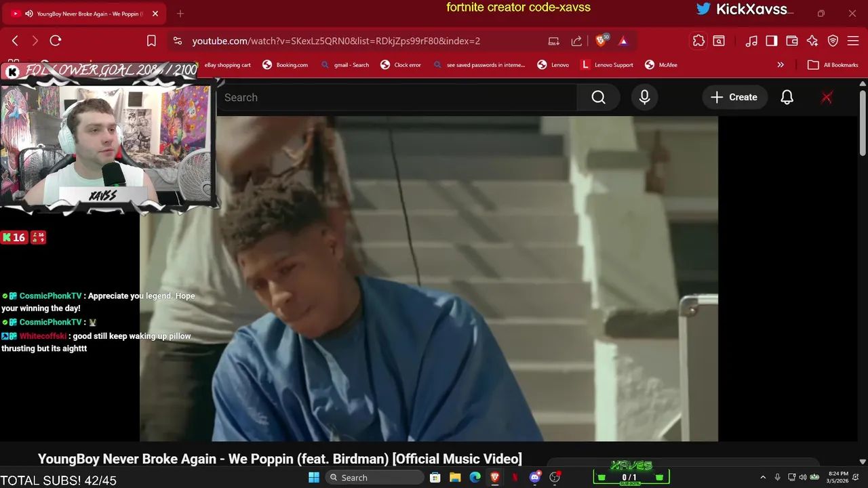Open File Explorer from the taskbar
Image resolution: width=868 pixels, height=488 pixels.
pyautogui.click(x=455, y=477)
